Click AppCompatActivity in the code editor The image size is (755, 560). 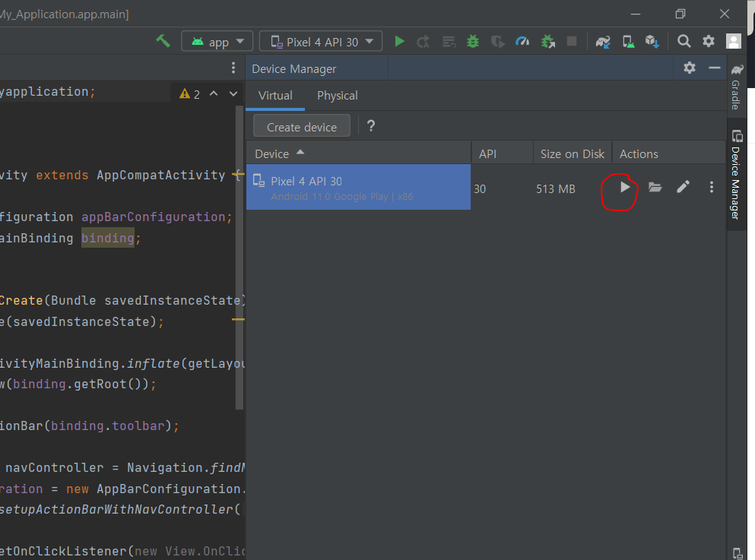click(161, 175)
